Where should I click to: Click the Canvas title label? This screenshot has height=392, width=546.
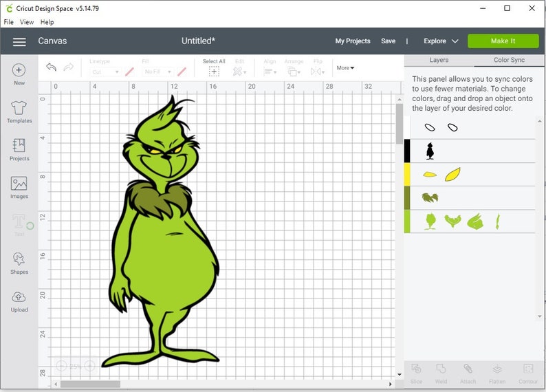(52, 41)
